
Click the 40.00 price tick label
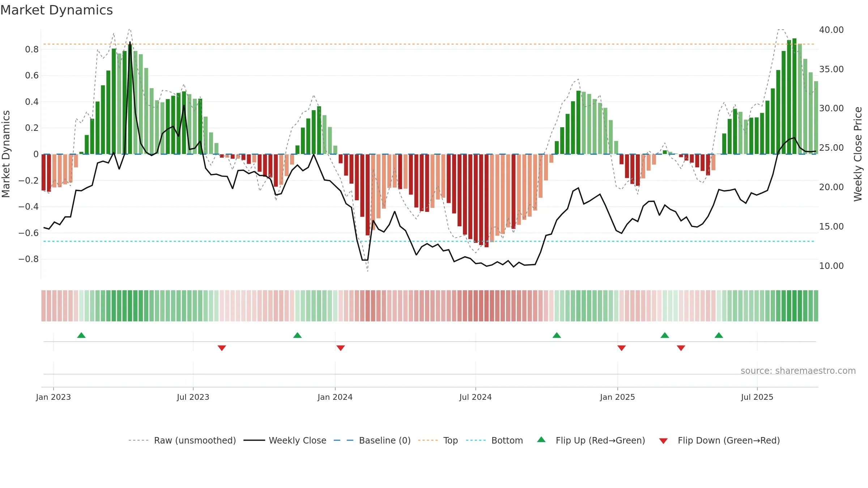coord(831,30)
